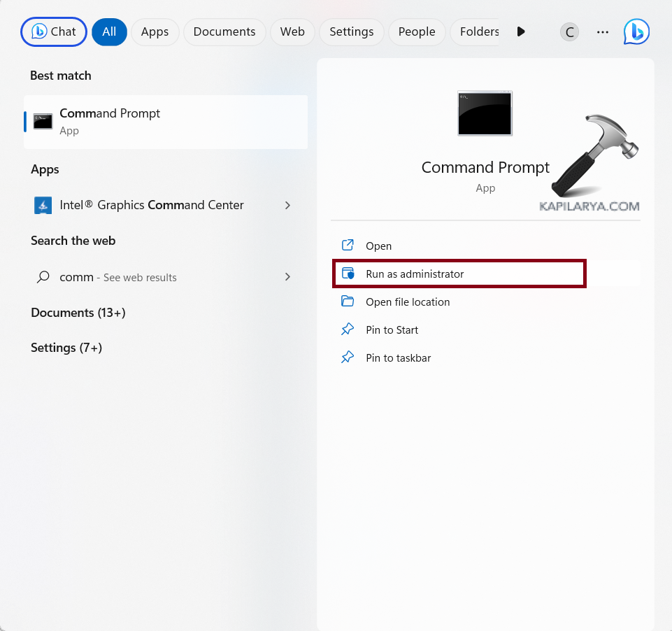Click the Command Prompt title in the preview pane
This screenshot has height=631, width=672.
(x=485, y=168)
